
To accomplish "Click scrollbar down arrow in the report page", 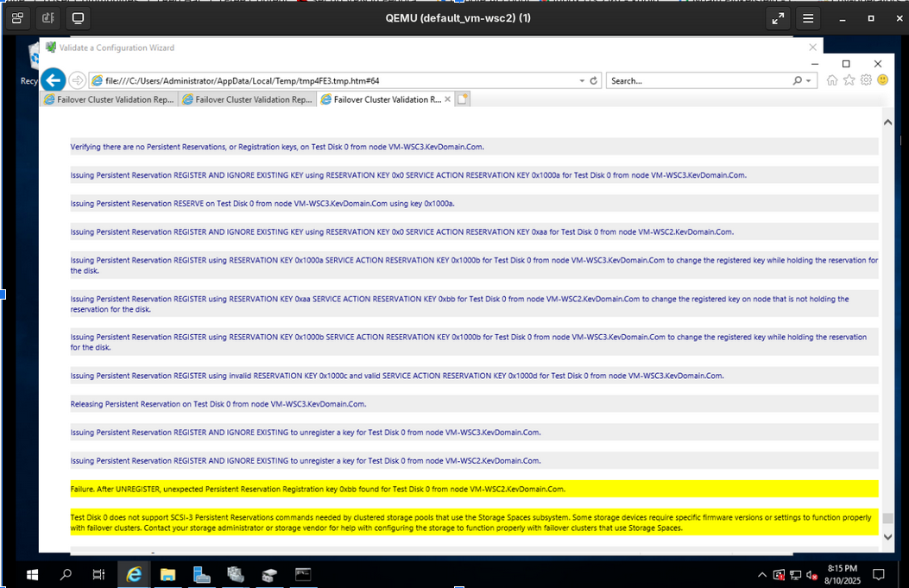I will click(887, 537).
